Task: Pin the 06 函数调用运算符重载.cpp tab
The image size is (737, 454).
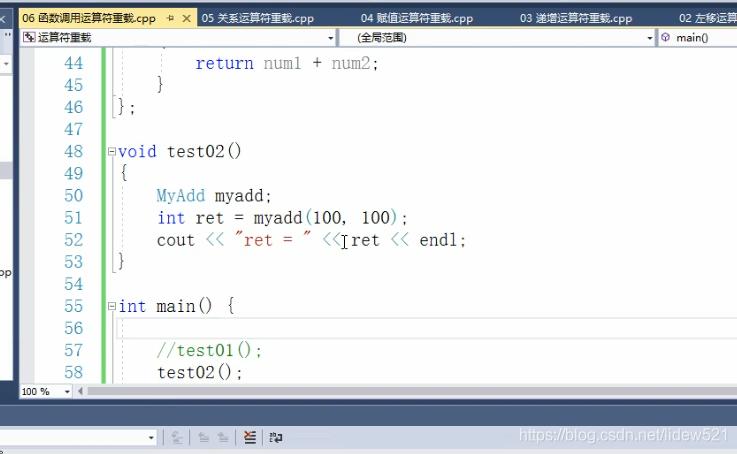Action: (x=170, y=18)
